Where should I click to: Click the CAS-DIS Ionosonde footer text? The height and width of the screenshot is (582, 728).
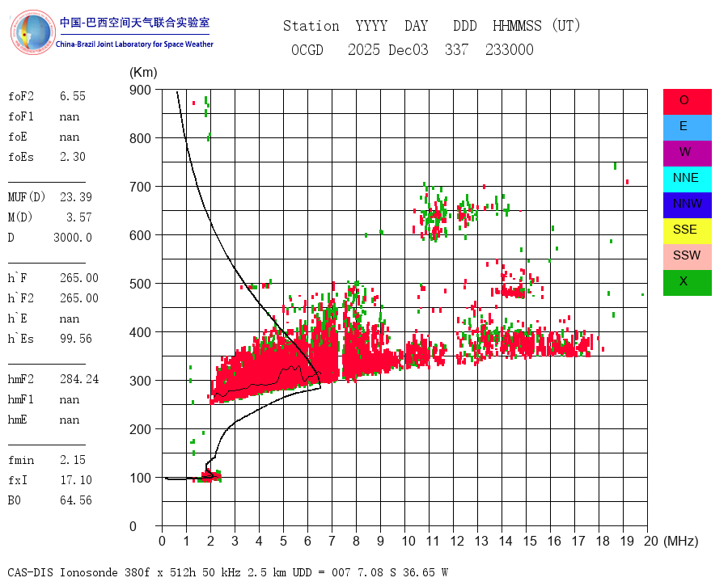coord(228,572)
